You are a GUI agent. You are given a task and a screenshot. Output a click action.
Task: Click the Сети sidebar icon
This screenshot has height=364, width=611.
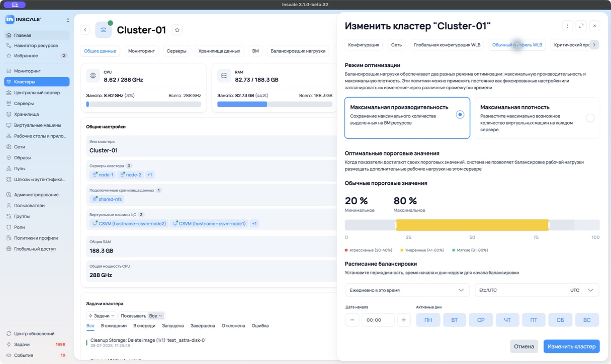(x=9, y=147)
